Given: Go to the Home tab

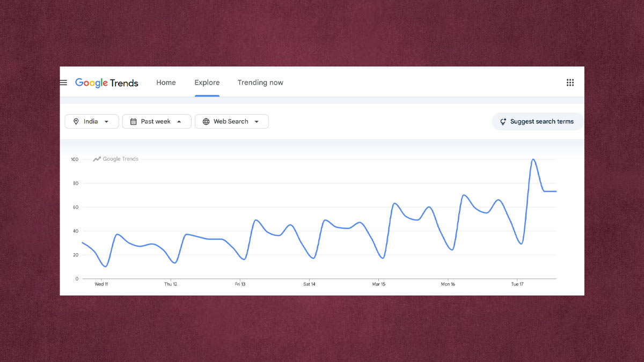Looking at the screenshot, I should (166, 83).
